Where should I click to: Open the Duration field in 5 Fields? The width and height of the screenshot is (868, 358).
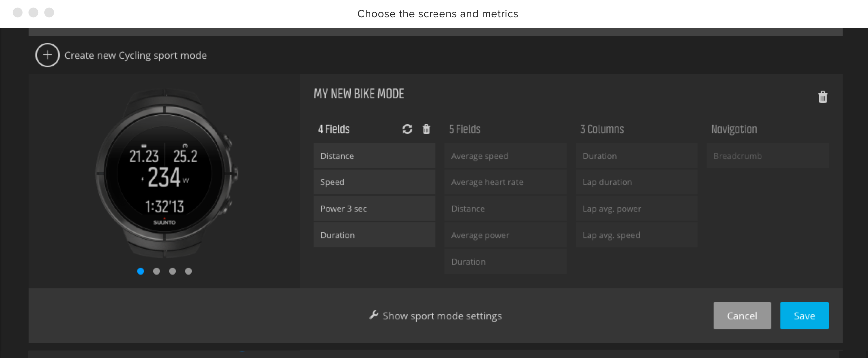[x=506, y=261]
